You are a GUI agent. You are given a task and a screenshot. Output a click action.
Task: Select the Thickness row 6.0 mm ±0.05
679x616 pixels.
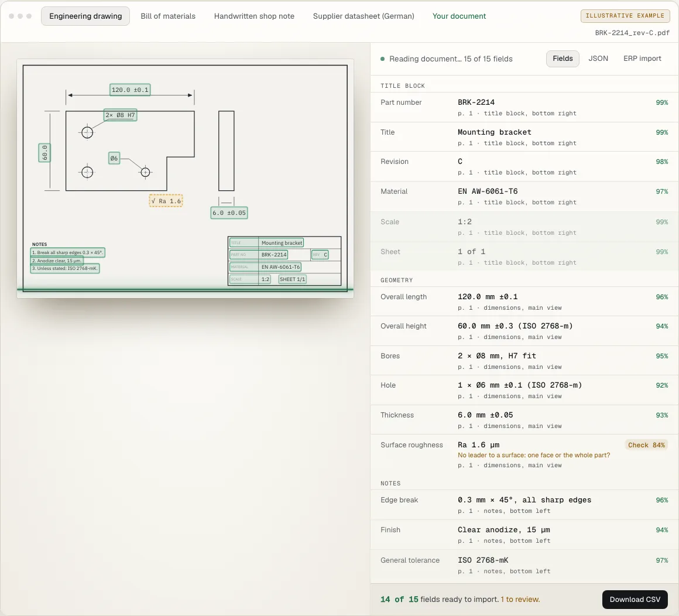[x=524, y=420]
